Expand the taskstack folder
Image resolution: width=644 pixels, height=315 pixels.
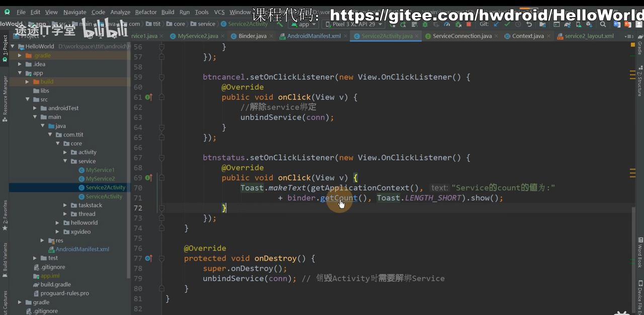66,205
